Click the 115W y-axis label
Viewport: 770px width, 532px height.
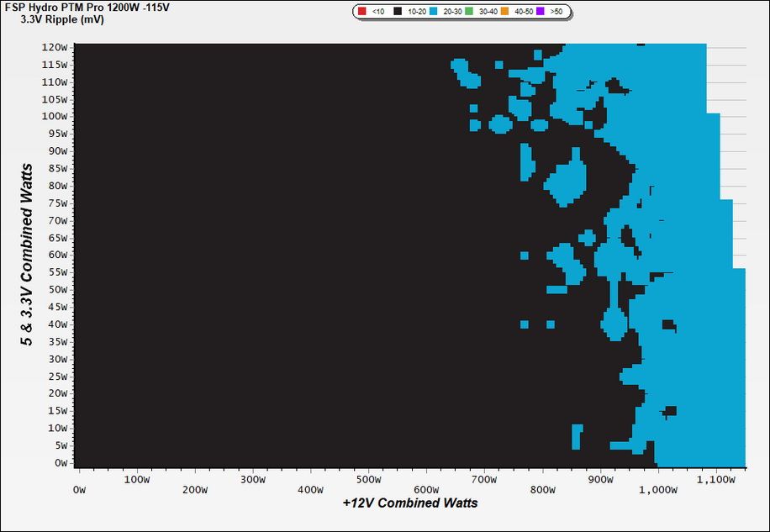pos(55,65)
